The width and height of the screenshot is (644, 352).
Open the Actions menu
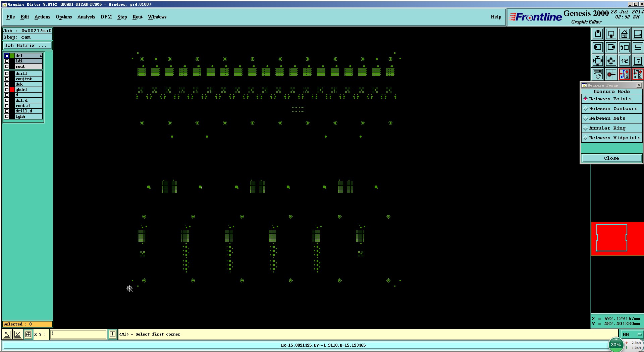coord(42,17)
